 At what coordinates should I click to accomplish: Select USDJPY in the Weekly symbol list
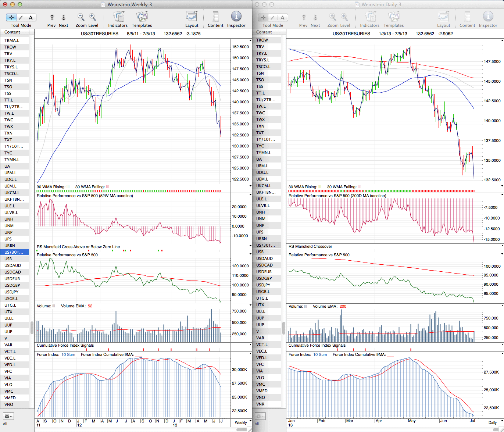click(x=12, y=292)
